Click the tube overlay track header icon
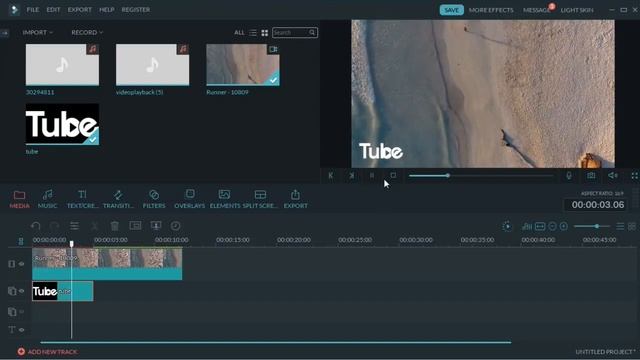The height and width of the screenshot is (360, 640). (x=12, y=291)
